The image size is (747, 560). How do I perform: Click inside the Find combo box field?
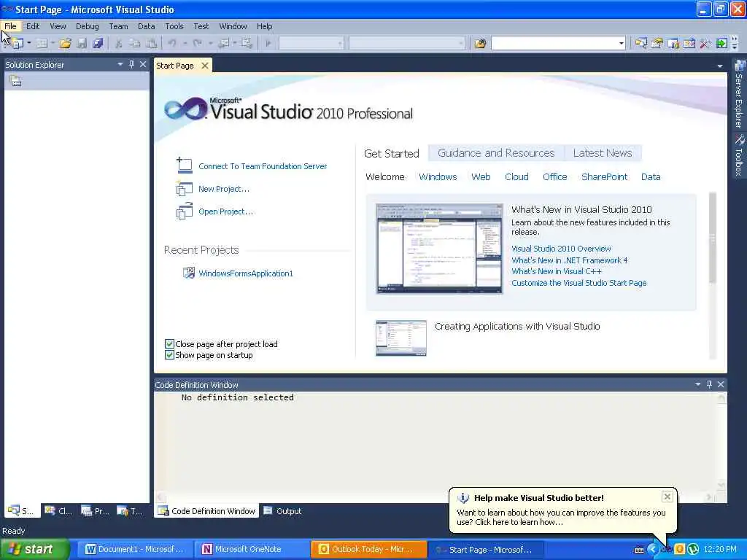(554, 44)
